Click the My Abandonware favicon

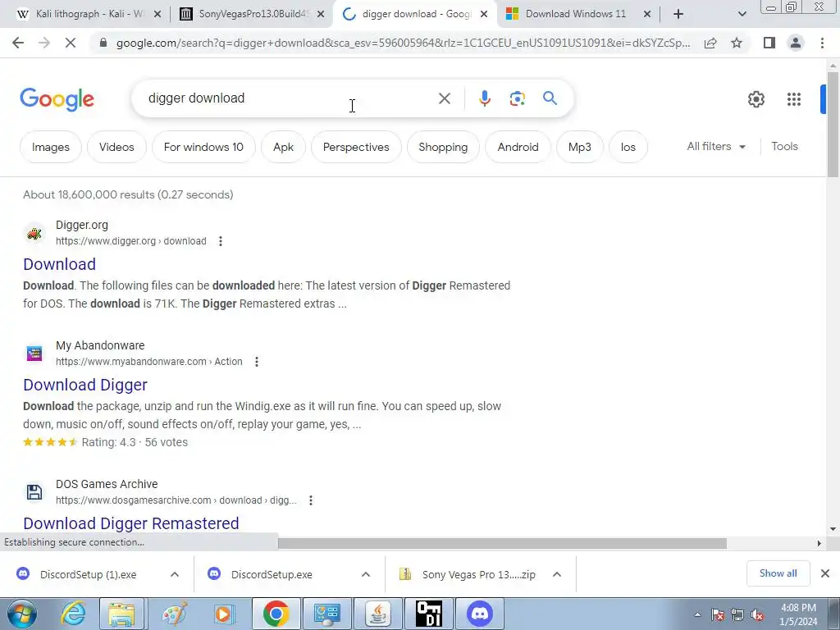34,354
